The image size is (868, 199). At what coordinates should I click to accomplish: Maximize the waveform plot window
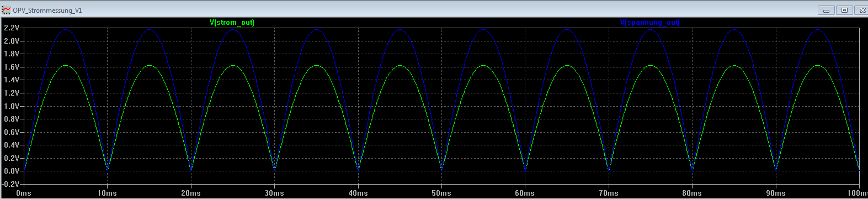(844, 10)
